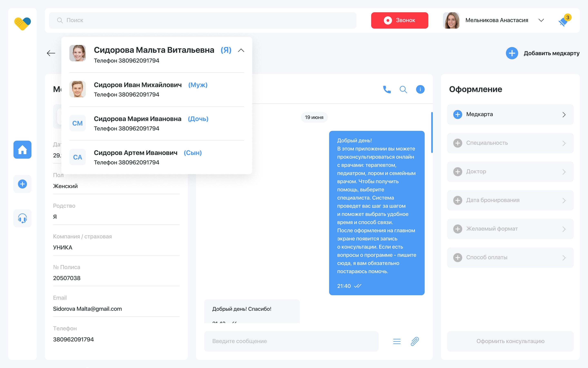Click the phone call icon in chat header
The image size is (588, 368).
click(387, 89)
